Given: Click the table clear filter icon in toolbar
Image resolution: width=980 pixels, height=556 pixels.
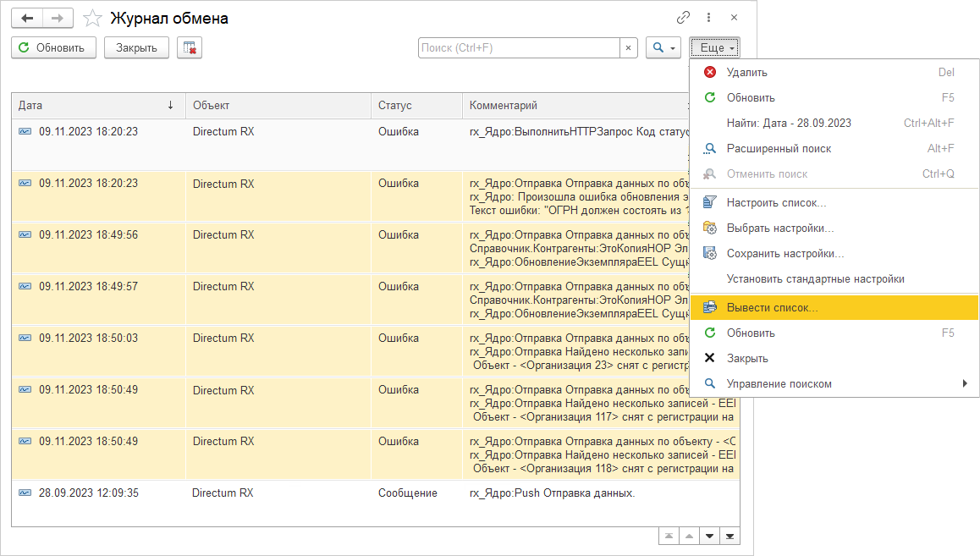Looking at the screenshot, I should (x=190, y=48).
